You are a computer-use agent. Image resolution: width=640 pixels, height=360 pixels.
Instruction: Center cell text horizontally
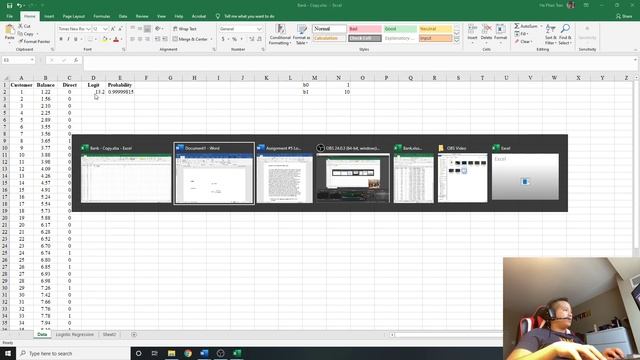pyautogui.click(x=140, y=39)
